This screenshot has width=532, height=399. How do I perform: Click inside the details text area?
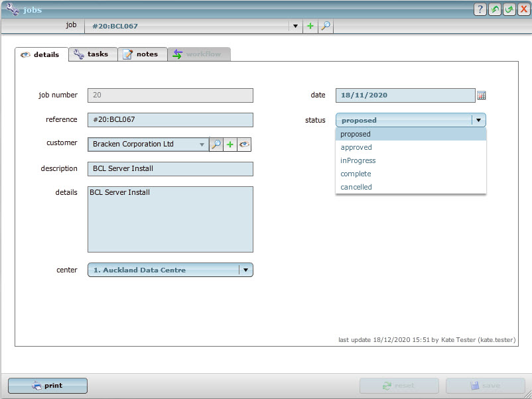pos(170,219)
